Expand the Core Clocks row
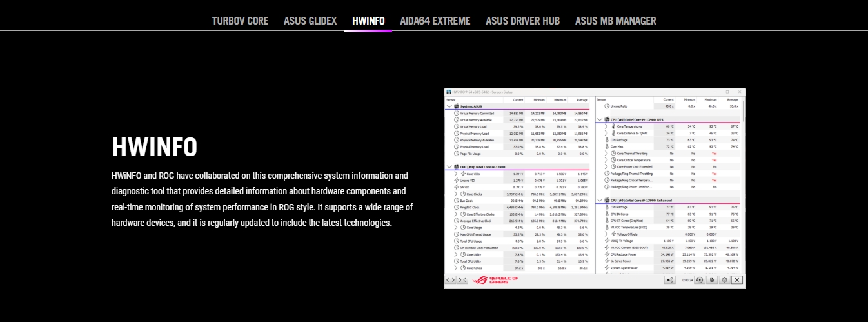This screenshot has height=322, width=868. pyautogui.click(x=455, y=194)
